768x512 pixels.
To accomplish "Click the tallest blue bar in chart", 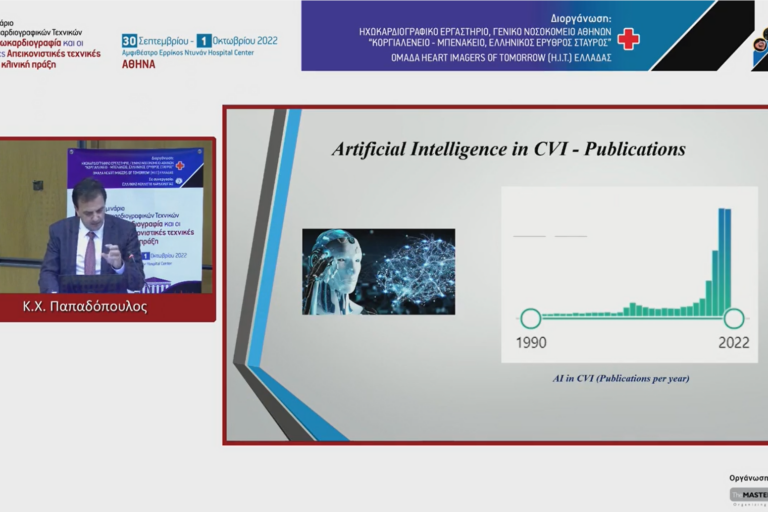I will click(x=724, y=262).
